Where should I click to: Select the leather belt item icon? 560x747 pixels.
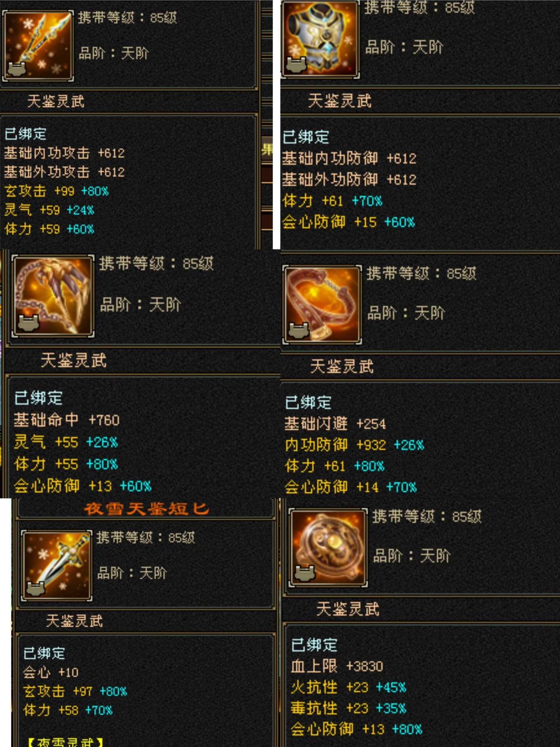(x=322, y=304)
